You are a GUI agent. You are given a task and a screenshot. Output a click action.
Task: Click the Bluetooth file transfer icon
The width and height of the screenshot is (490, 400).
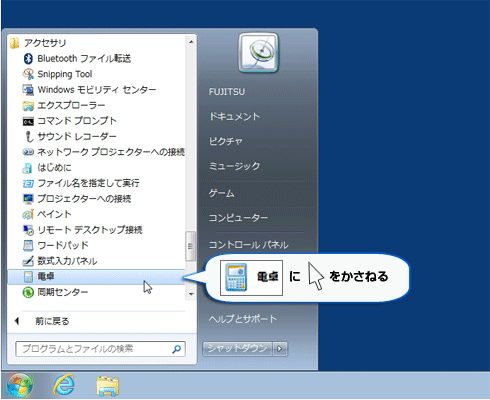tap(28, 59)
